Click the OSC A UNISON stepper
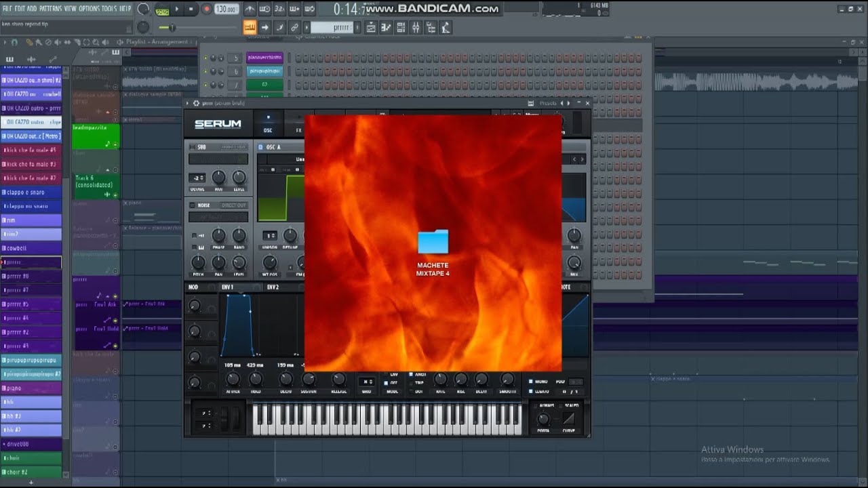The image size is (868, 488). coord(270,236)
